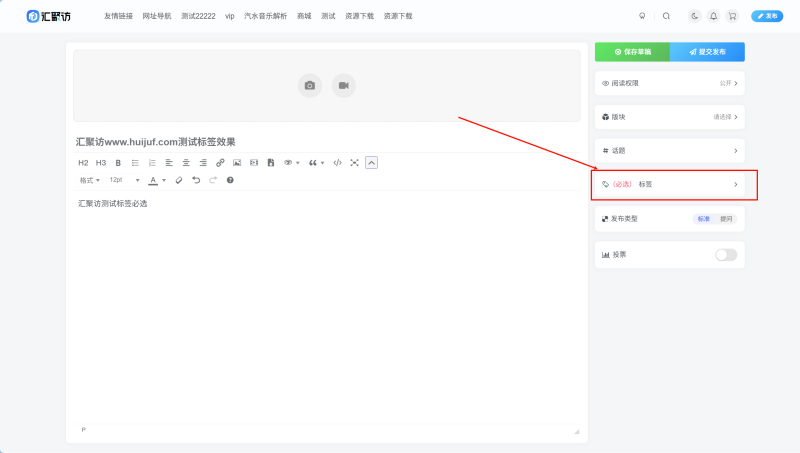
Task: Click the green 保存草稿 button
Action: (632, 52)
